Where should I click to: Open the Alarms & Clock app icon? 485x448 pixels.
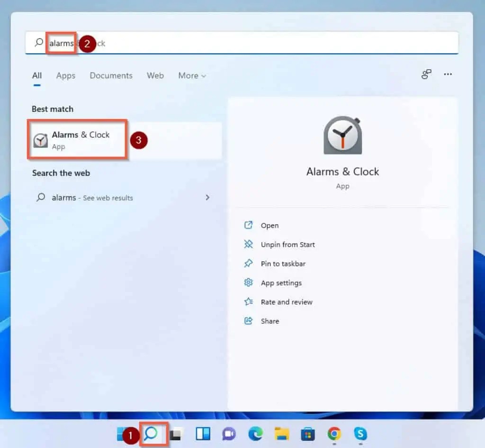[x=342, y=134]
